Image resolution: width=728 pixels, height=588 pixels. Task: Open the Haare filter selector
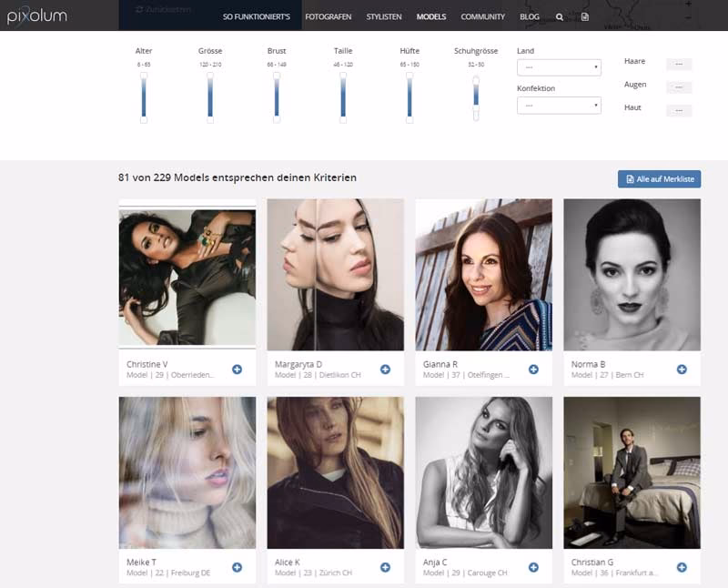[x=679, y=65]
